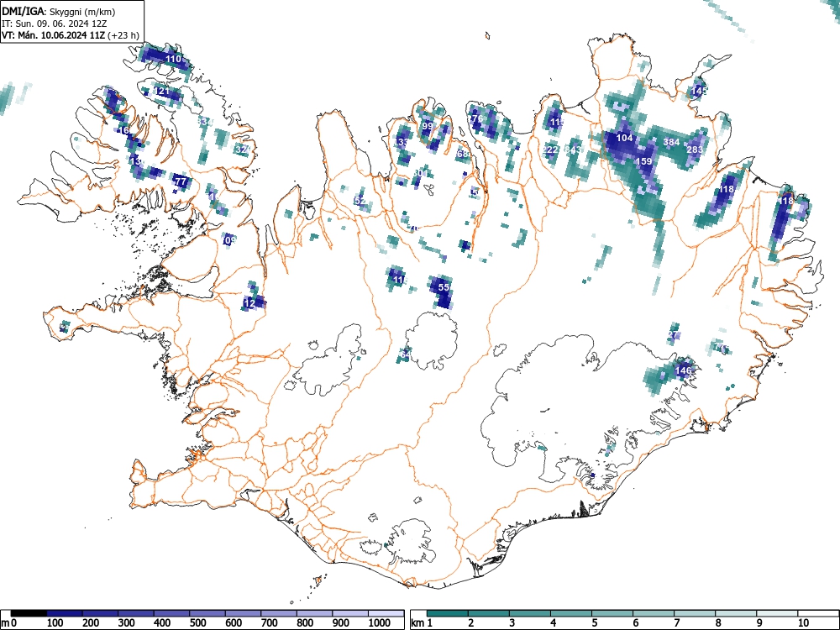Click the '283' visibility value on the map

pyautogui.click(x=695, y=150)
